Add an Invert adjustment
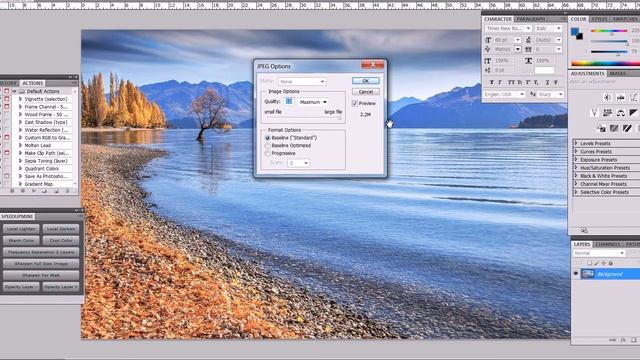The image size is (640, 360). [601, 128]
